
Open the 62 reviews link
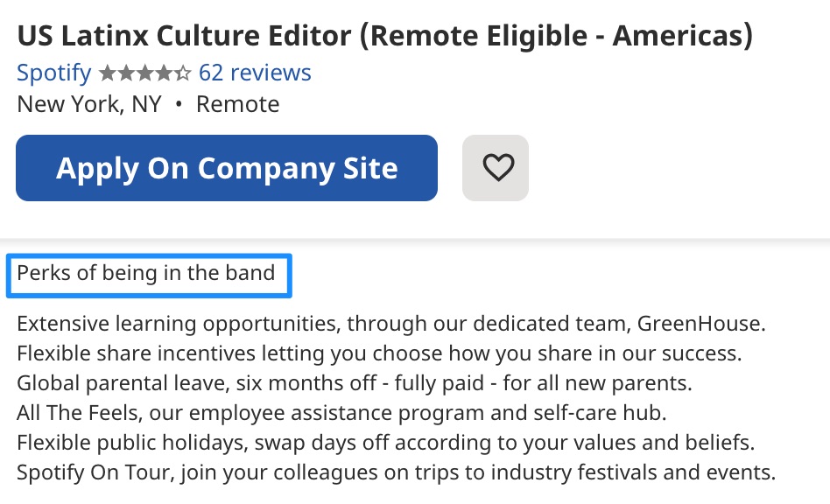(x=255, y=73)
